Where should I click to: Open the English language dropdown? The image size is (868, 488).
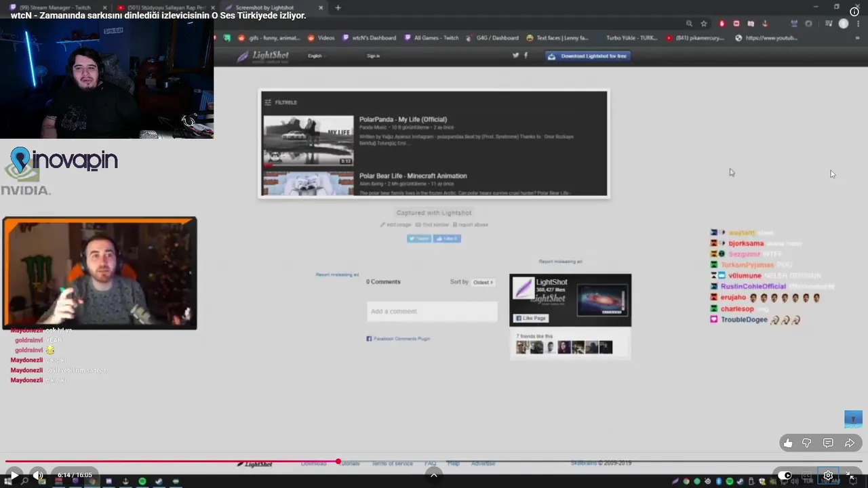coord(316,56)
